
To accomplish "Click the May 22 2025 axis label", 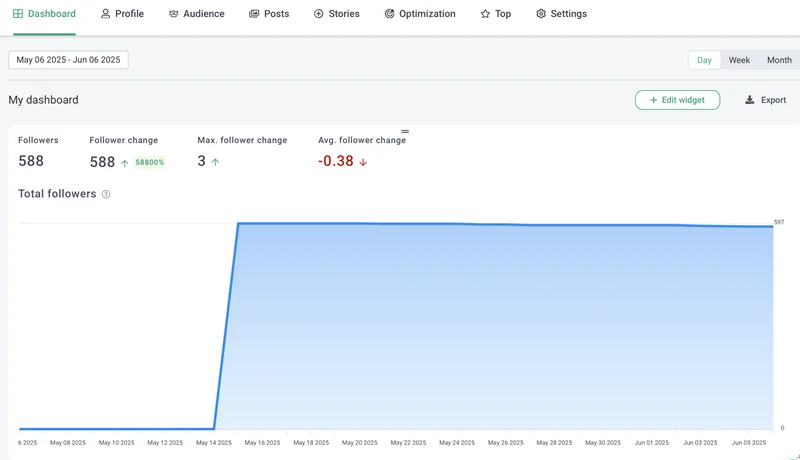I will coord(408,443).
